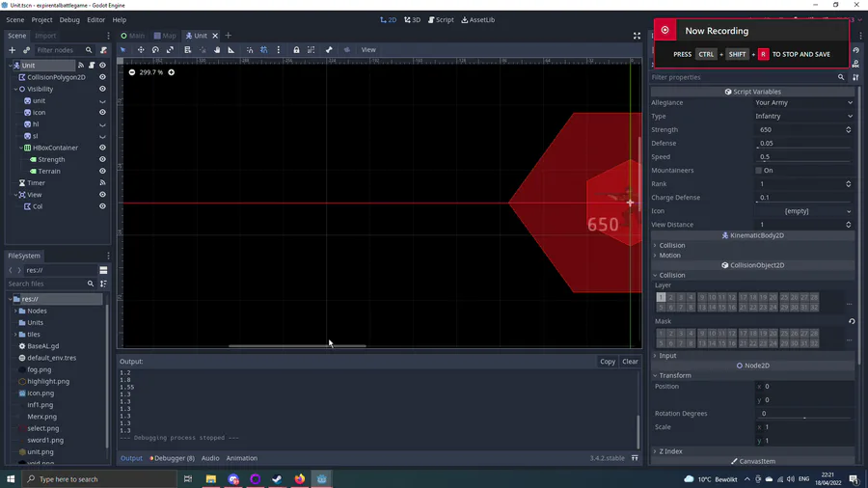Adjust the Defense 0.05 slider field
868x488 pixels.
803,144
